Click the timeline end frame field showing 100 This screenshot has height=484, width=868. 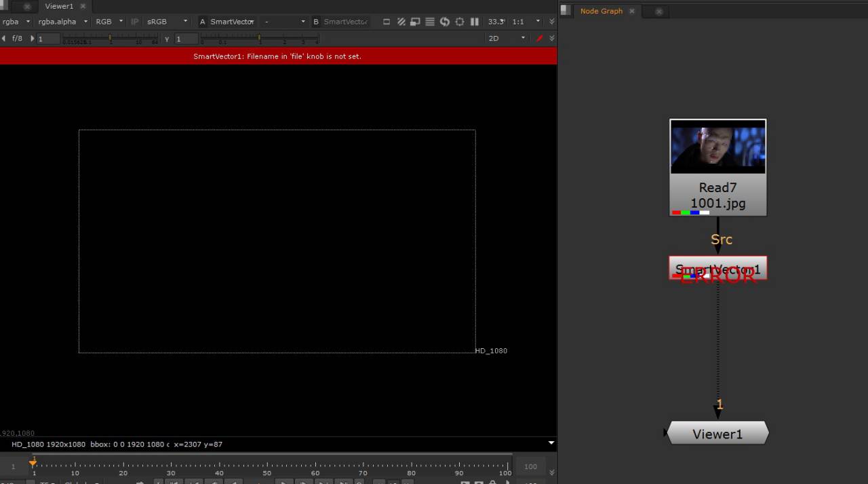point(530,466)
